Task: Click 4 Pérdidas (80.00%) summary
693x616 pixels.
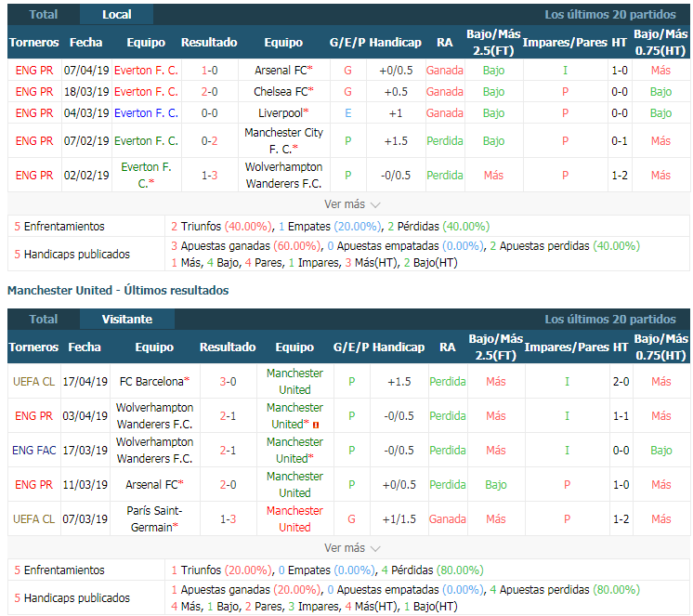Action: point(432,570)
